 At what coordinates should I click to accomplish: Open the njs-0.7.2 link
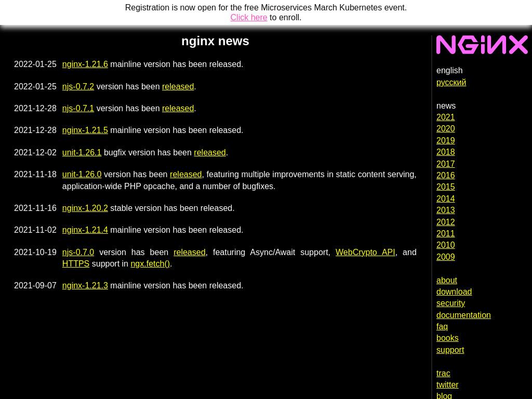tap(78, 87)
